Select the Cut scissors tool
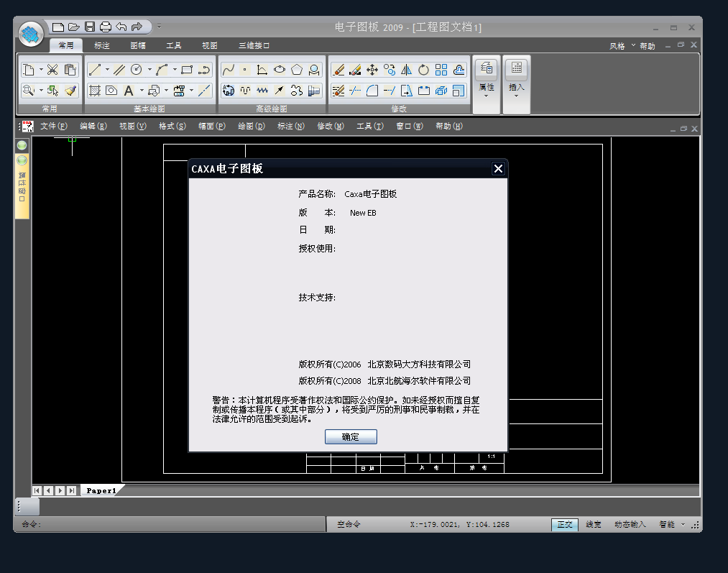Screen dimensions: 728x573 52,70
